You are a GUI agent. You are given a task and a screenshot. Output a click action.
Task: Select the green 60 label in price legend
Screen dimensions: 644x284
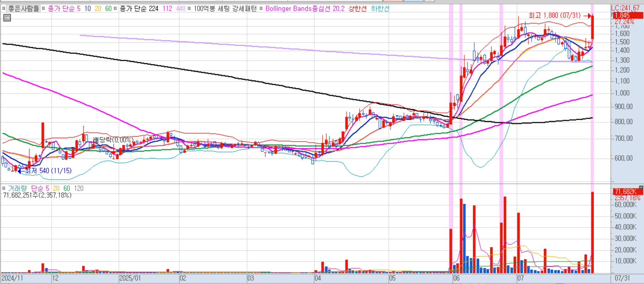108,8
